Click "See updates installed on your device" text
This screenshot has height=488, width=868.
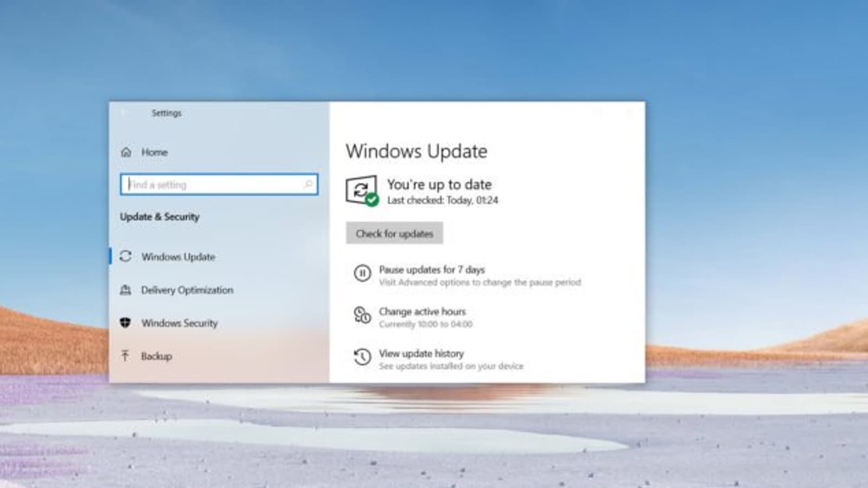(451, 366)
